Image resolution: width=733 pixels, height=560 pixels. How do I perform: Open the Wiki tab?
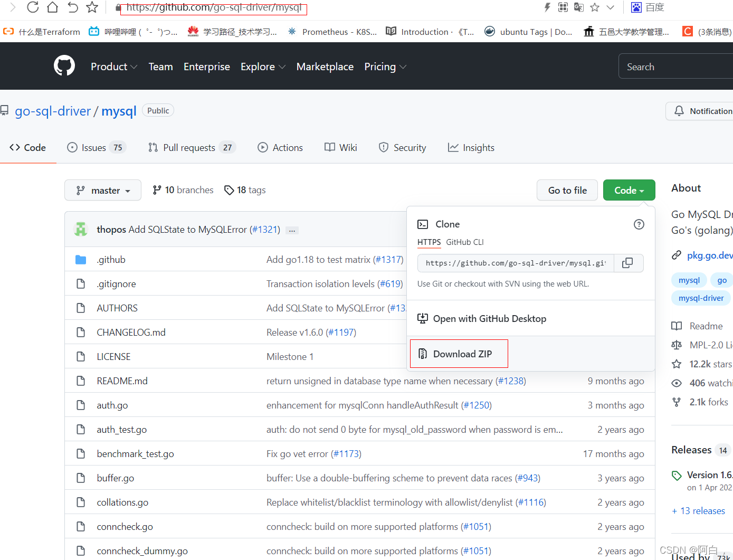[x=341, y=148]
